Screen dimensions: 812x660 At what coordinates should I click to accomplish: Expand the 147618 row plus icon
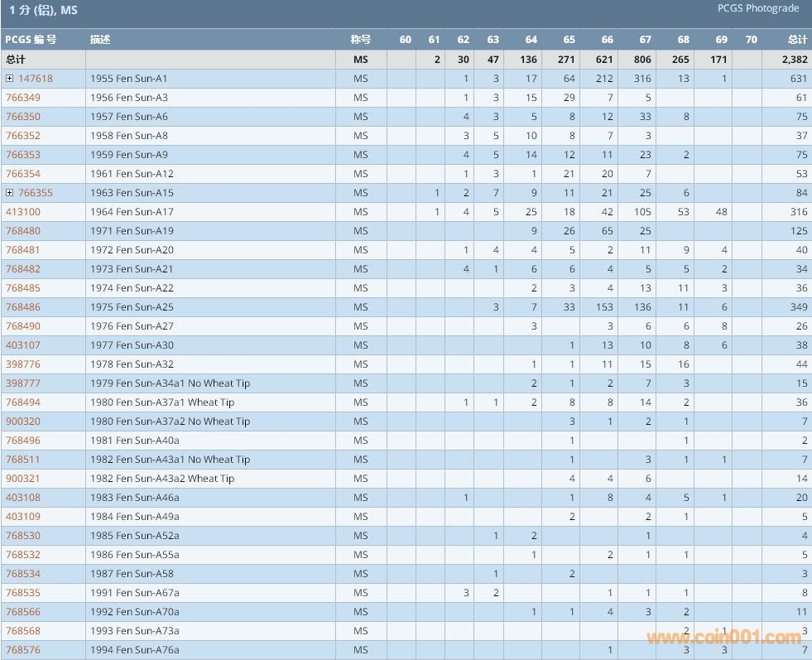point(10,79)
